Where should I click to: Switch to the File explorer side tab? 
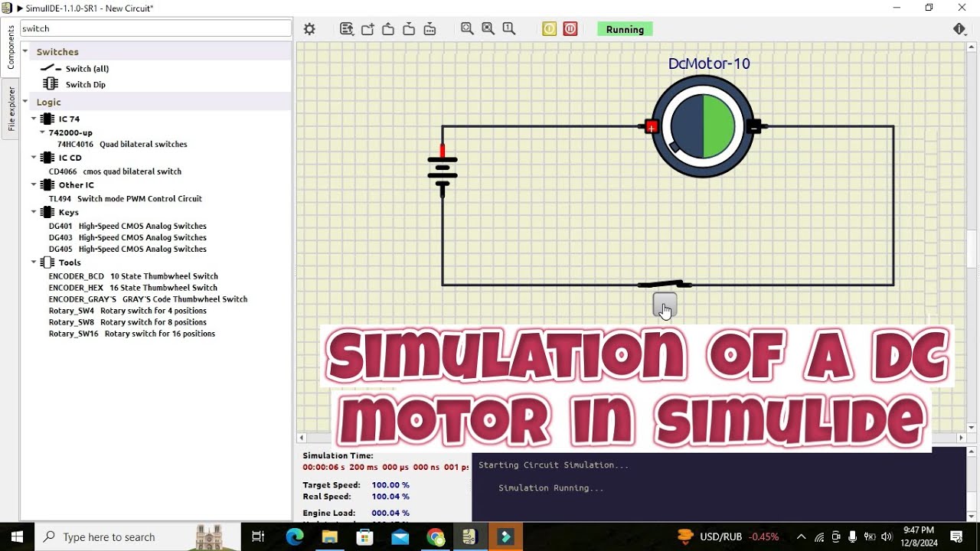click(11, 109)
